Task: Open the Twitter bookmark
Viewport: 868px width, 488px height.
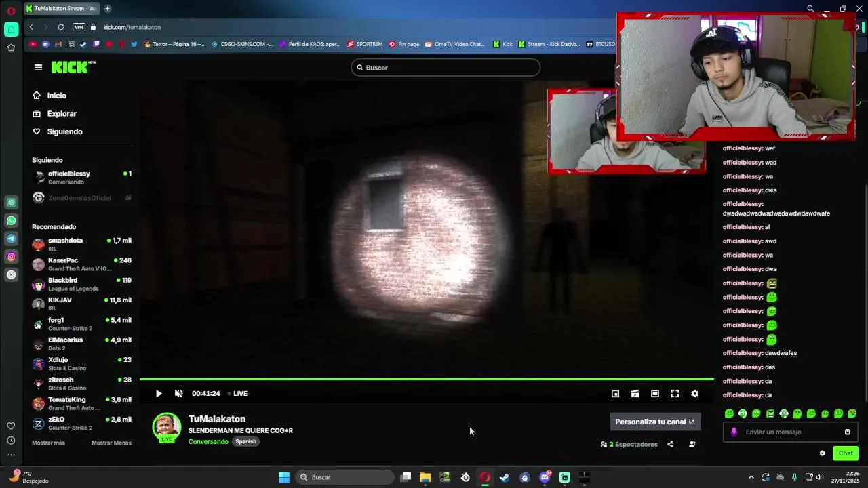Action: (x=134, y=44)
